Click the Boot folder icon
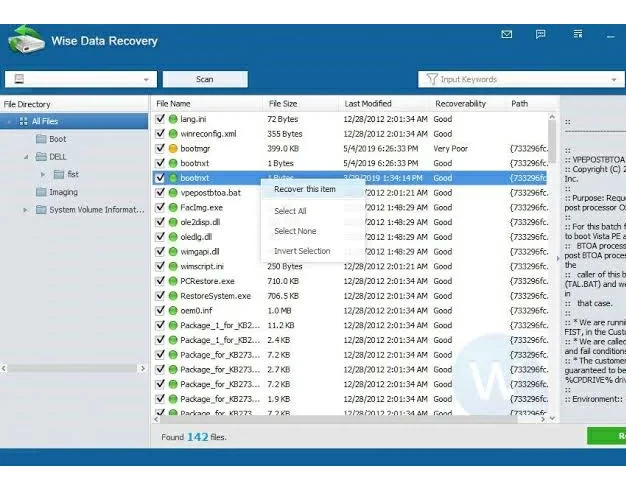This screenshot has width=626, height=490. pos(41,139)
